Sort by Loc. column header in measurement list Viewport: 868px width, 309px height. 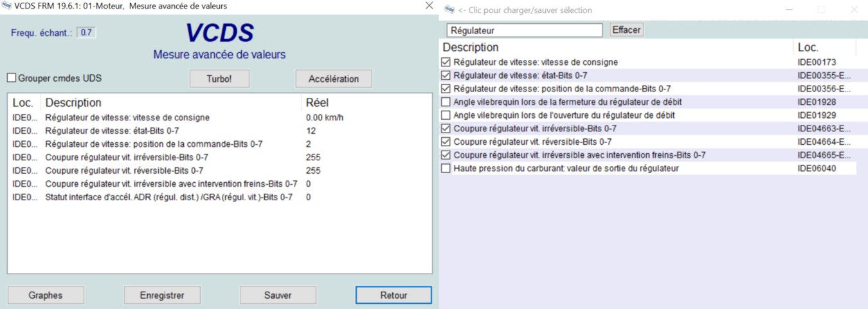23,102
